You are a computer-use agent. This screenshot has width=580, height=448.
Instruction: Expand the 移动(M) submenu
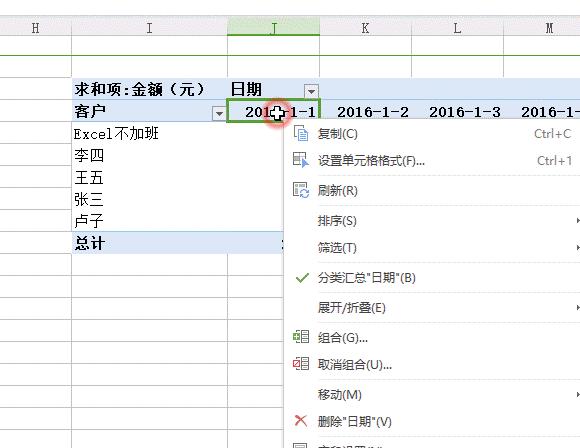[577, 394]
